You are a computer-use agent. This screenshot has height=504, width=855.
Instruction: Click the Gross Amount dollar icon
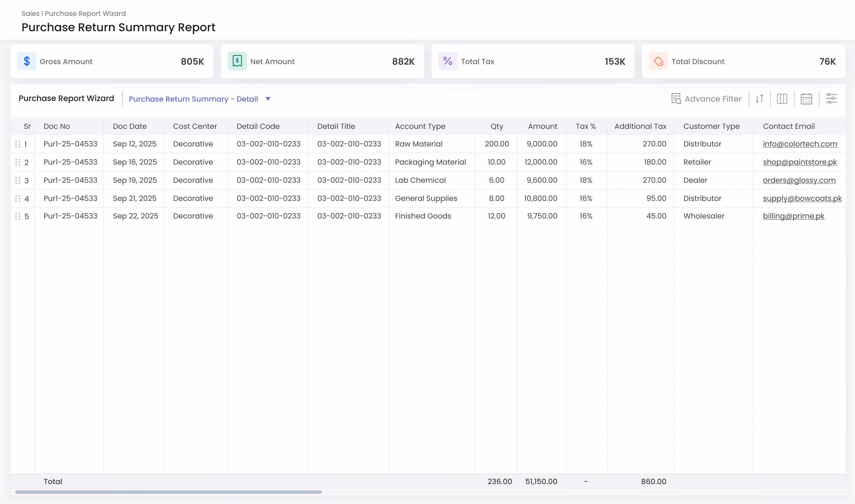tap(26, 62)
